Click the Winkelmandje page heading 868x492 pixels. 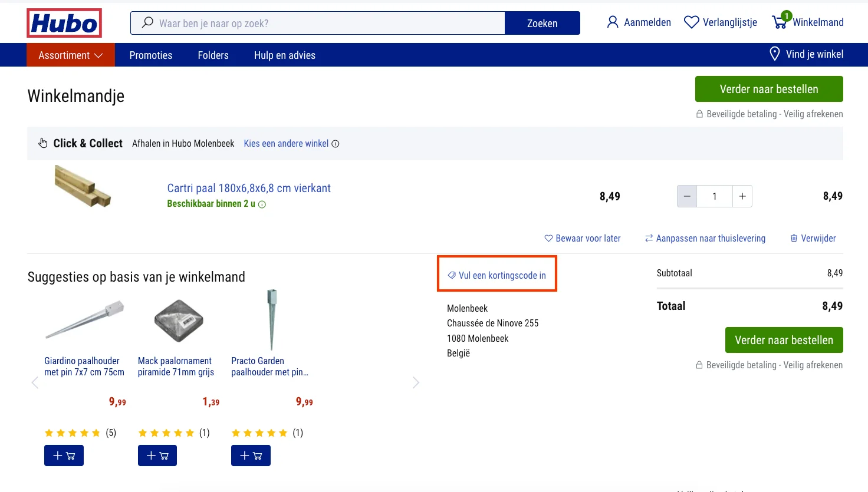click(x=76, y=96)
